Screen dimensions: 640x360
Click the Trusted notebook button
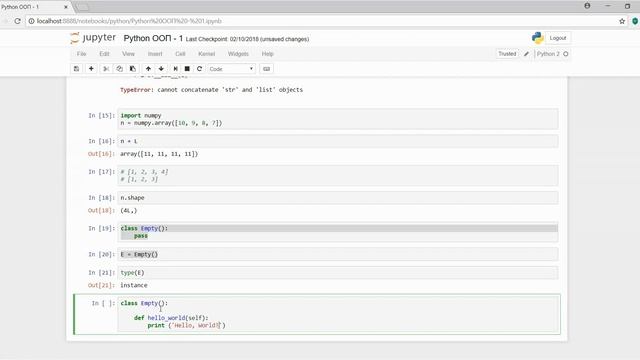pyautogui.click(x=507, y=54)
